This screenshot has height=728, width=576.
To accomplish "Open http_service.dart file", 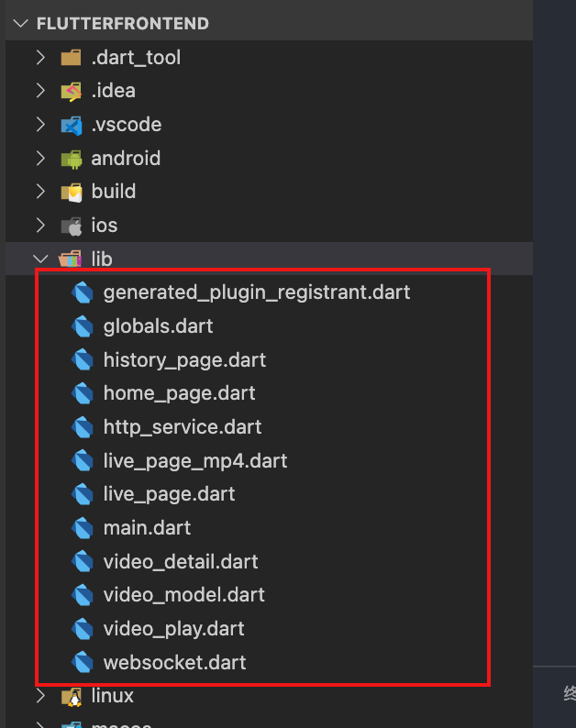I will (x=183, y=427).
